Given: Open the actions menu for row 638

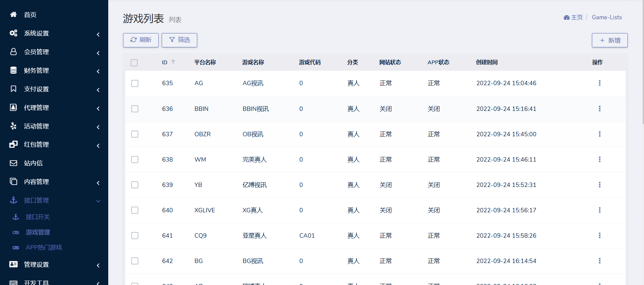Looking at the screenshot, I should [x=600, y=160].
